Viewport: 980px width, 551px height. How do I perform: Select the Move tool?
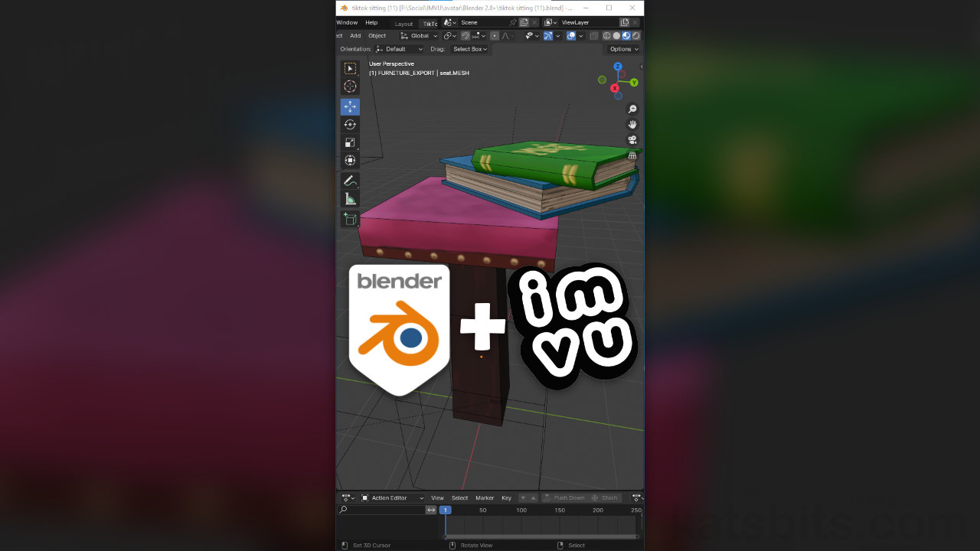coord(350,106)
